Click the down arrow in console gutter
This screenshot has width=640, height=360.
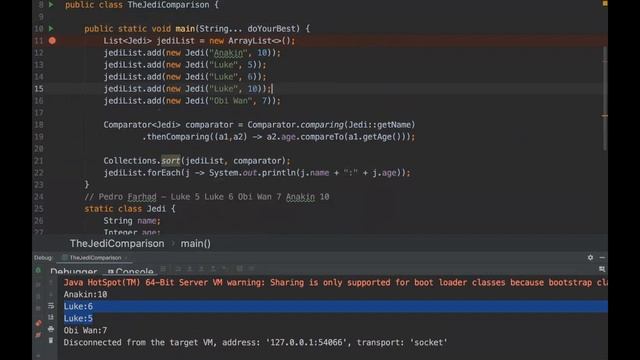point(51,294)
